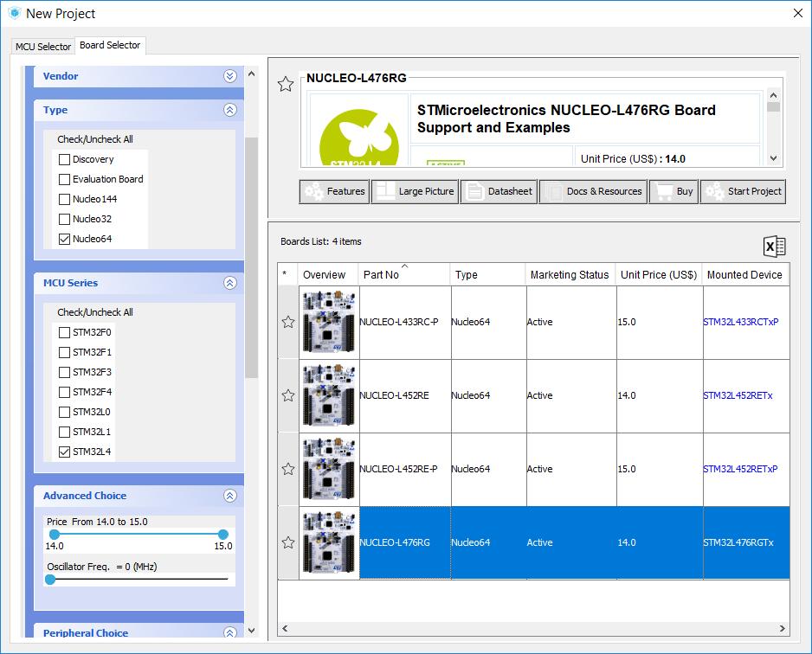
Task: Click table horizontal scroll right arrow
Action: pos(782,628)
